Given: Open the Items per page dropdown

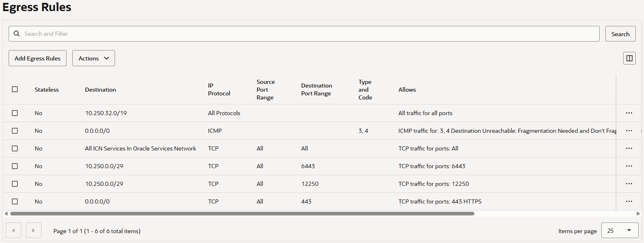Looking at the screenshot, I should coord(619,230).
